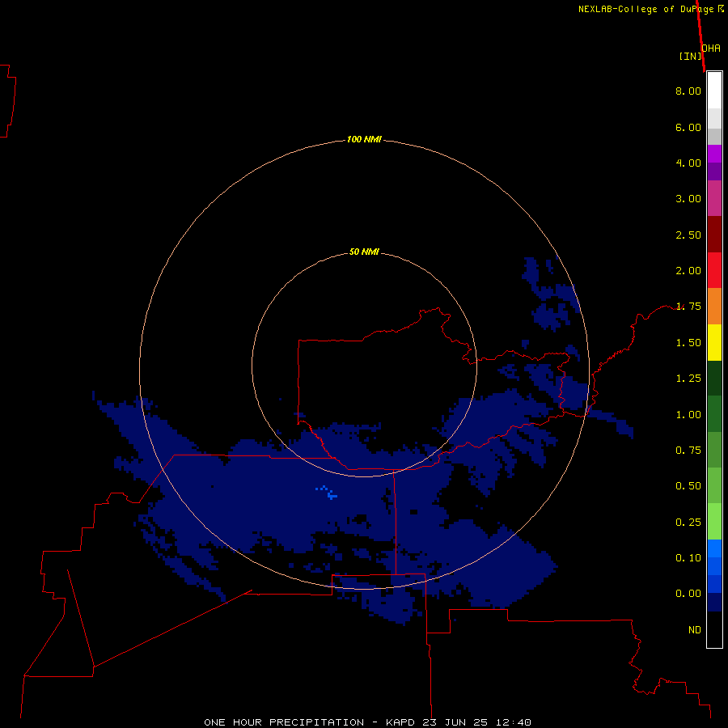Click the 100 NMI range ring label
This screenshot has width=728, height=728.
tap(364, 139)
